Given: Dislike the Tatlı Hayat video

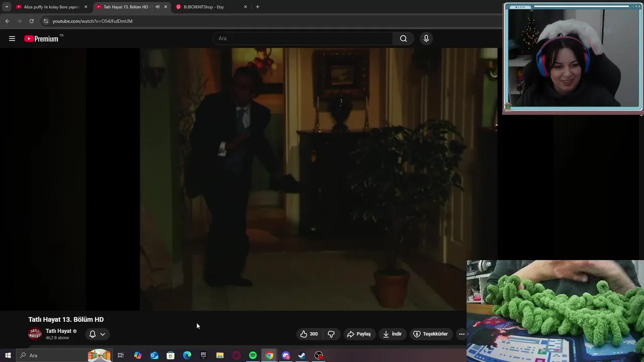Looking at the screenshot, I should (331, 334).
